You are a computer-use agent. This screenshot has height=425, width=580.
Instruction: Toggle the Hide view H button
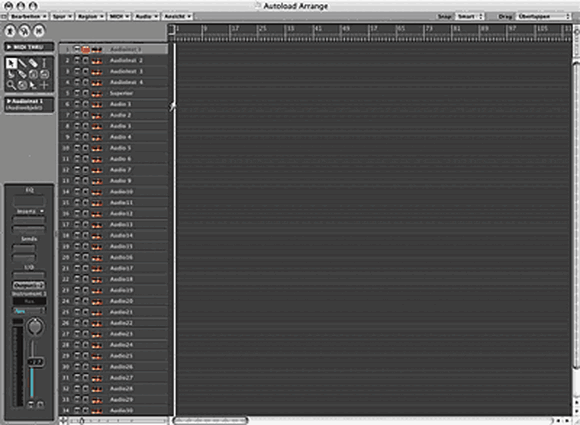tap(39, 31)
